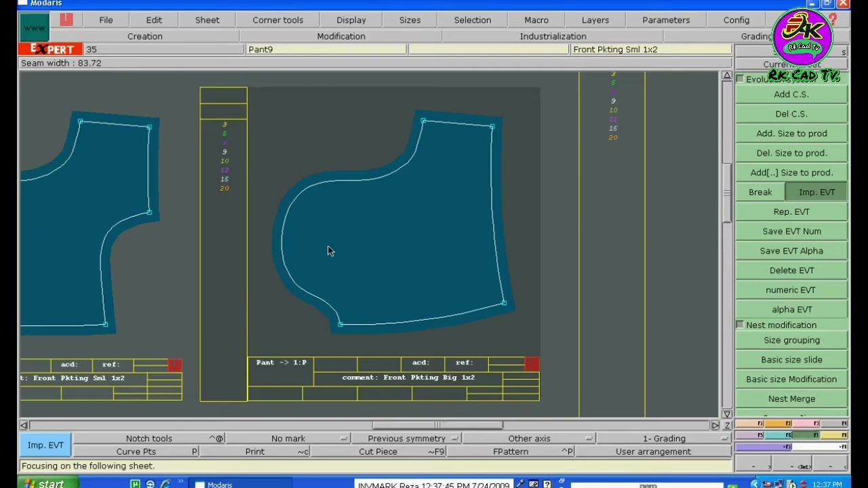Click the Save EVT Num button
This screenshot has width=868, height=488.
(x=791, y=231)
